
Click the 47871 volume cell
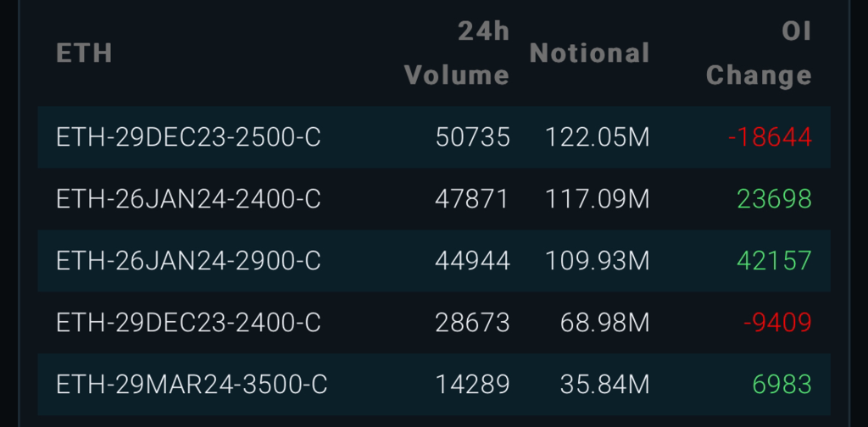tap(472, 199)
